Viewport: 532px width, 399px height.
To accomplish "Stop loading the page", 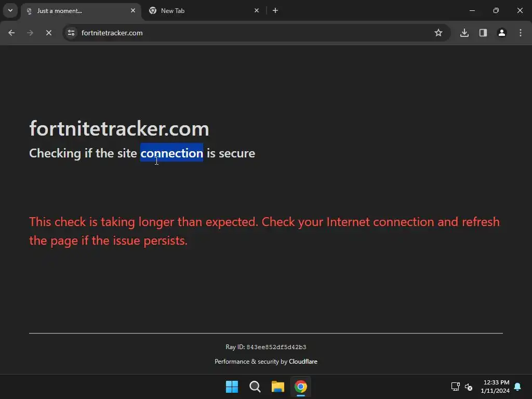I will tap(48, 33).
